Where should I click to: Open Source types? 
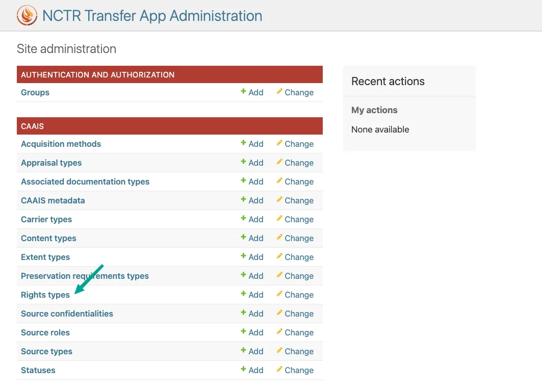point(47,352)
